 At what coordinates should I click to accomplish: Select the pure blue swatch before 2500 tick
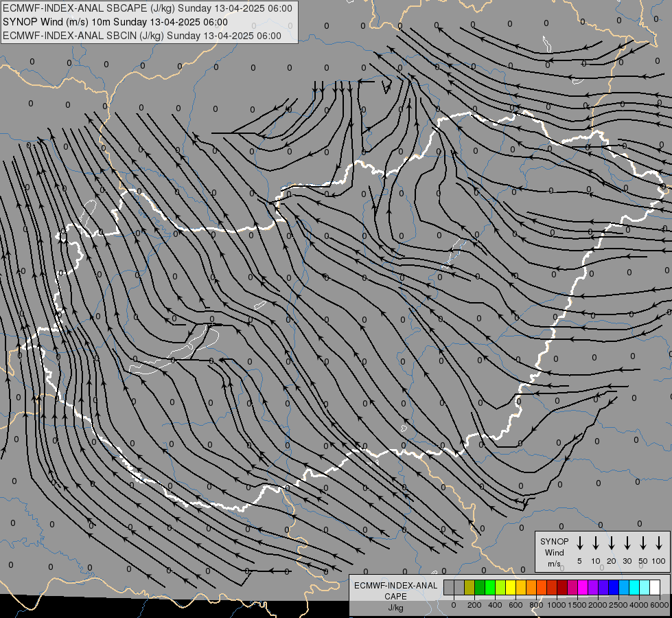tap(614, 587)
